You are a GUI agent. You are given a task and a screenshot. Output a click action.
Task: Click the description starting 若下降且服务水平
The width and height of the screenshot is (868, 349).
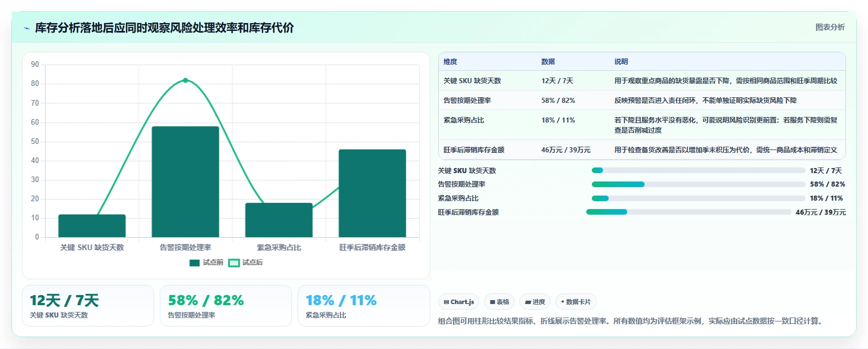point(726,125)
